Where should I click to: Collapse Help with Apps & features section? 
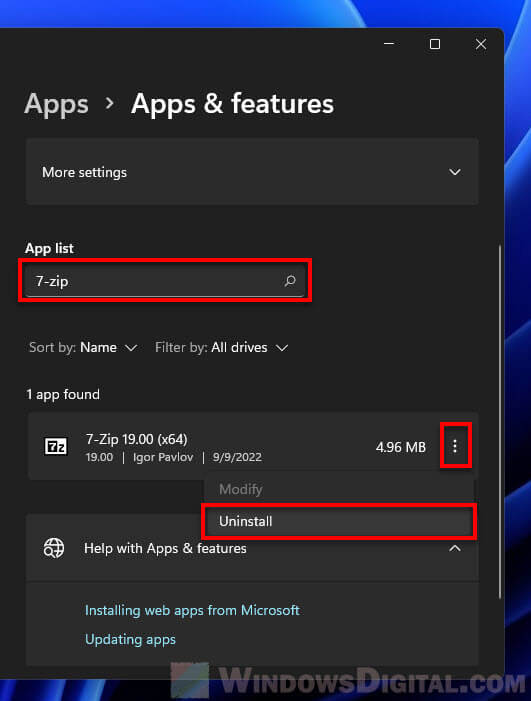tap(455, 548)
